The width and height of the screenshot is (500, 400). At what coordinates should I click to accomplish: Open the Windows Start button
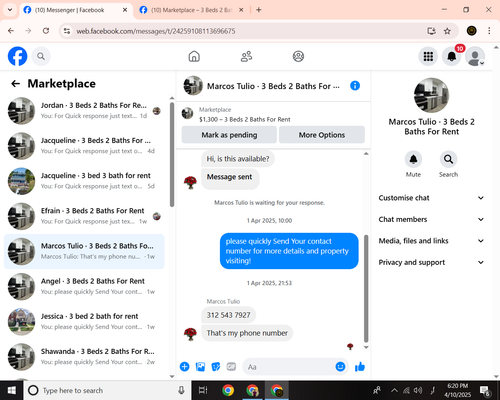pos(12,390)
